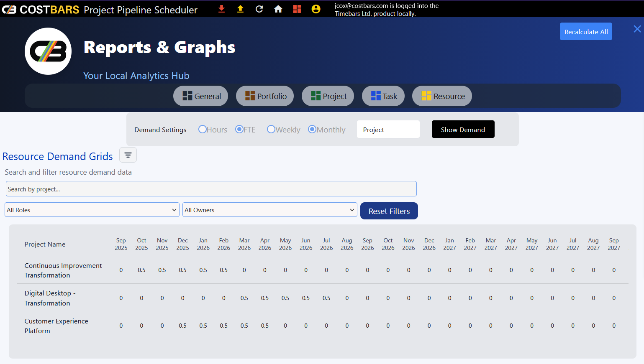Click the yellow upload arrow icon

pos(240,9)
